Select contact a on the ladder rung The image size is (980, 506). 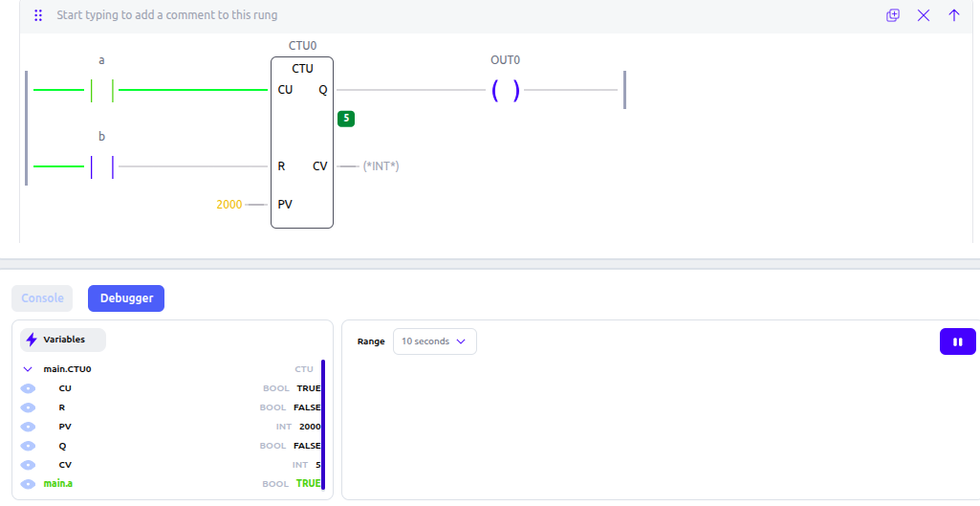[102, 90]
